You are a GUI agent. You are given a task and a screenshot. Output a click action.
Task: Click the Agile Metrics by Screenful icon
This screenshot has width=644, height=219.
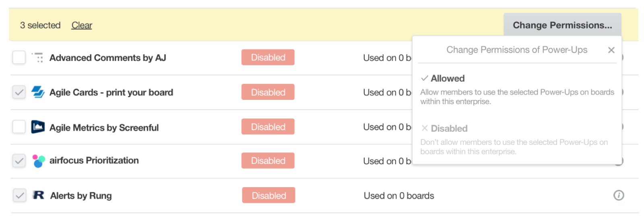[38, 127]
